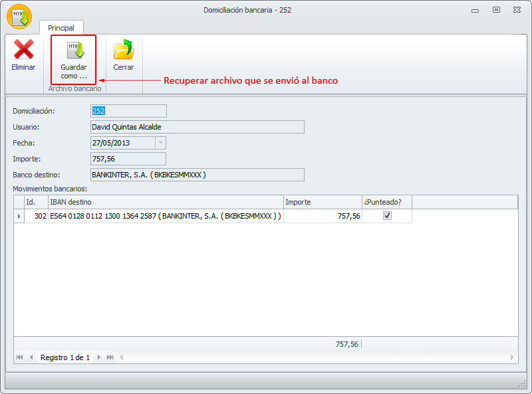This screenshot has width=532, height=394.
Task: Go to next record in navigator
Action: [98, 357]
